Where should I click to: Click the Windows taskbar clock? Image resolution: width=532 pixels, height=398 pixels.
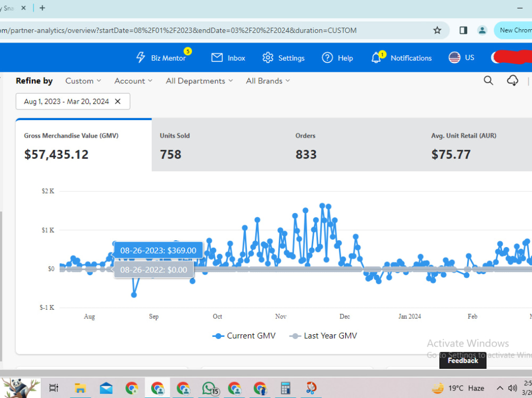[528, 387]
